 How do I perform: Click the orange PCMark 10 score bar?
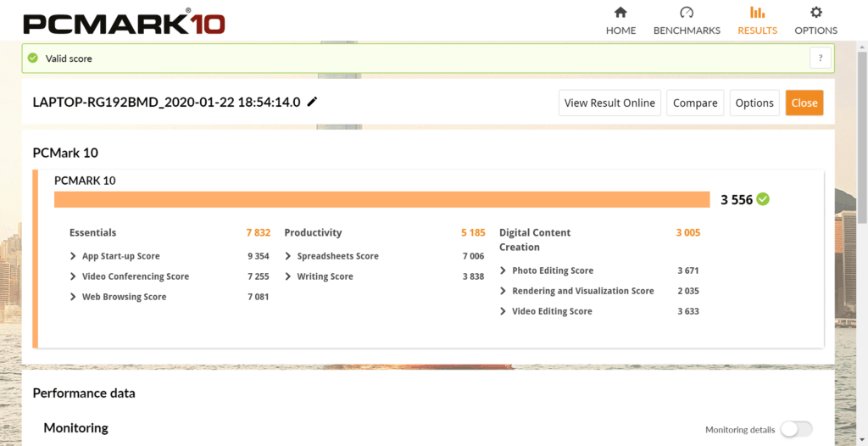[x=381, y=199]
